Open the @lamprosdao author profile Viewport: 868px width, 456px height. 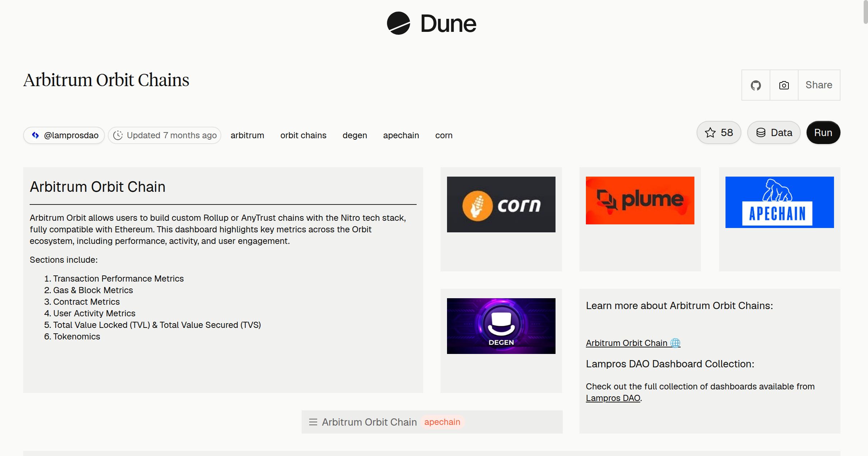pos(64,135)
